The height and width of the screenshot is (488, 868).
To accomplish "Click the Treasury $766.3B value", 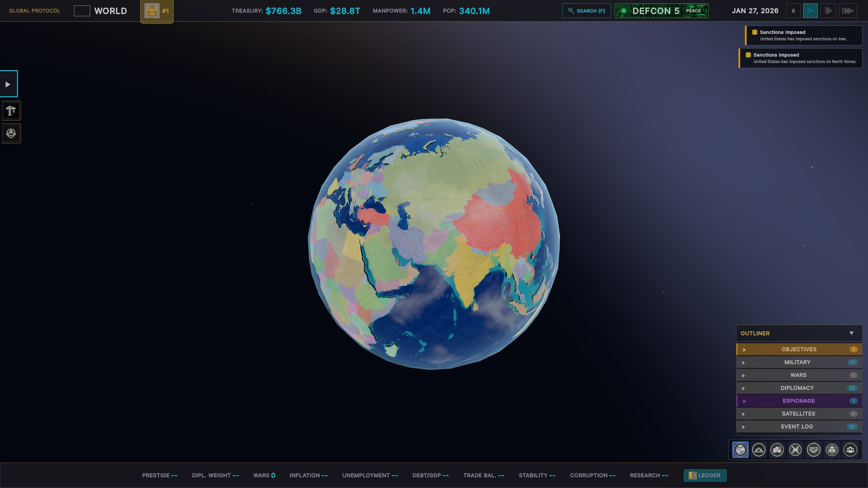I will [283, 11].
